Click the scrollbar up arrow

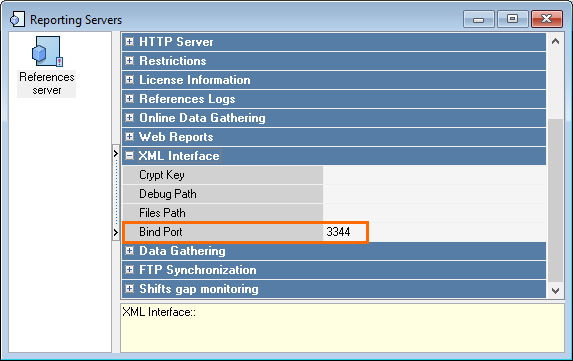point(555,41)
